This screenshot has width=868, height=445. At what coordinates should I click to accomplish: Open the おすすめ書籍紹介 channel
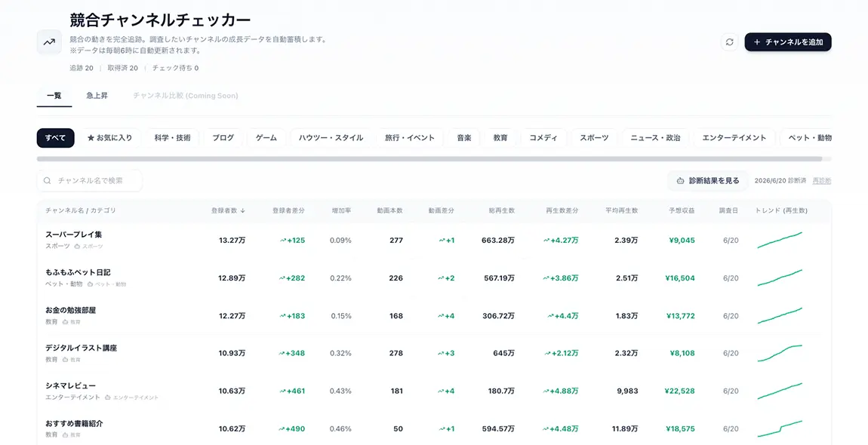pyautogui.click(x=74, y=423)
